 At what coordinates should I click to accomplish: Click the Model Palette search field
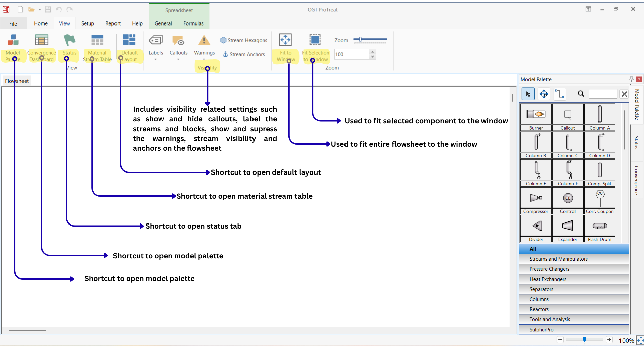[603, 94]
